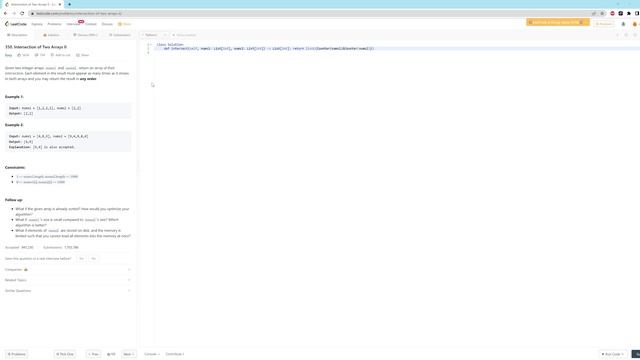Viewport: 640px width, 360px height.
Task: Expand the Companies section
Action: coord(68,270)
